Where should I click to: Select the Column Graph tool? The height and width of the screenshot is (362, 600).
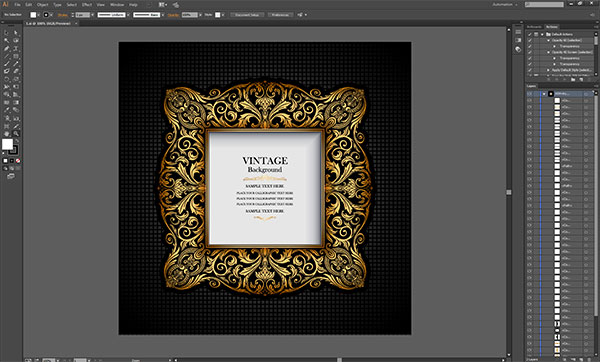pos(16,118)
